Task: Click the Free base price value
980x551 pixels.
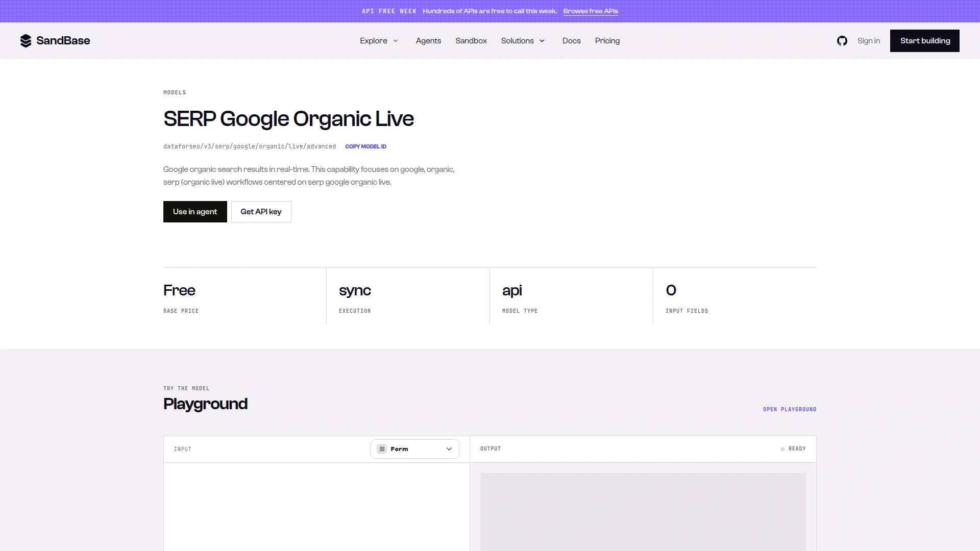Action: coord(179,290)
